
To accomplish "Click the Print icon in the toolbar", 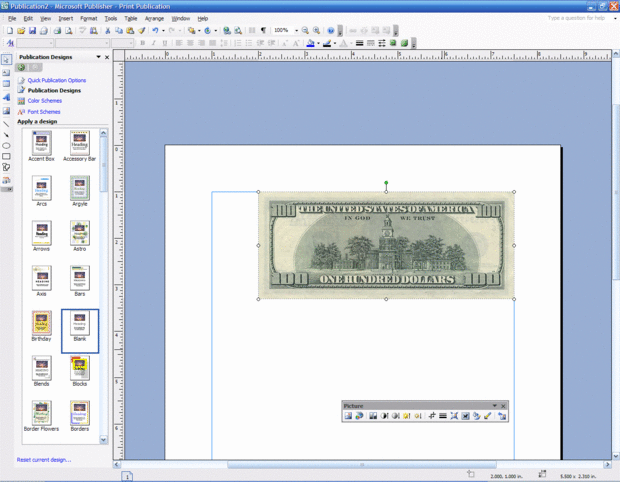I will pyautogui.click(x=57, y=30).
